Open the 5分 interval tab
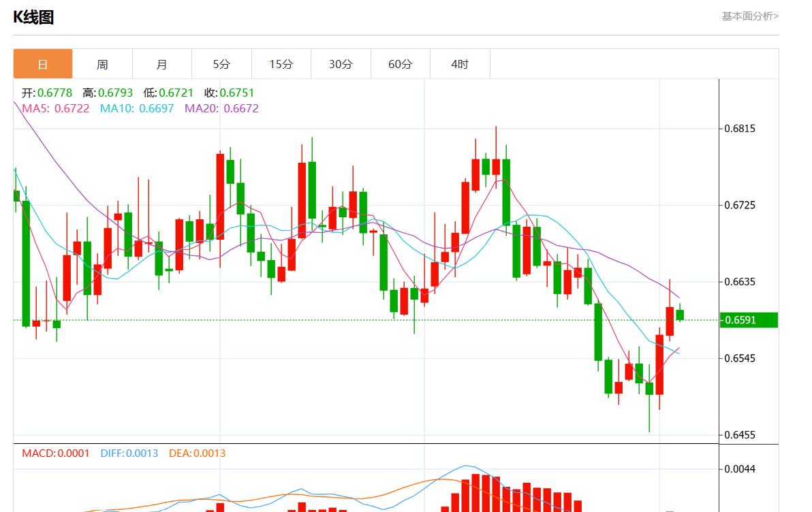Image resolution: width=812 pixels, height=512 pixels. coord(221,64)
